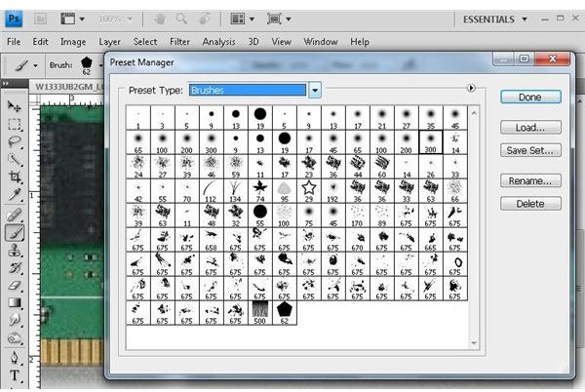Image resolution: width=585 pixels, height=392 pixels.
Task: Select the maple leaf brush preset 74
Action: point(260,190)
